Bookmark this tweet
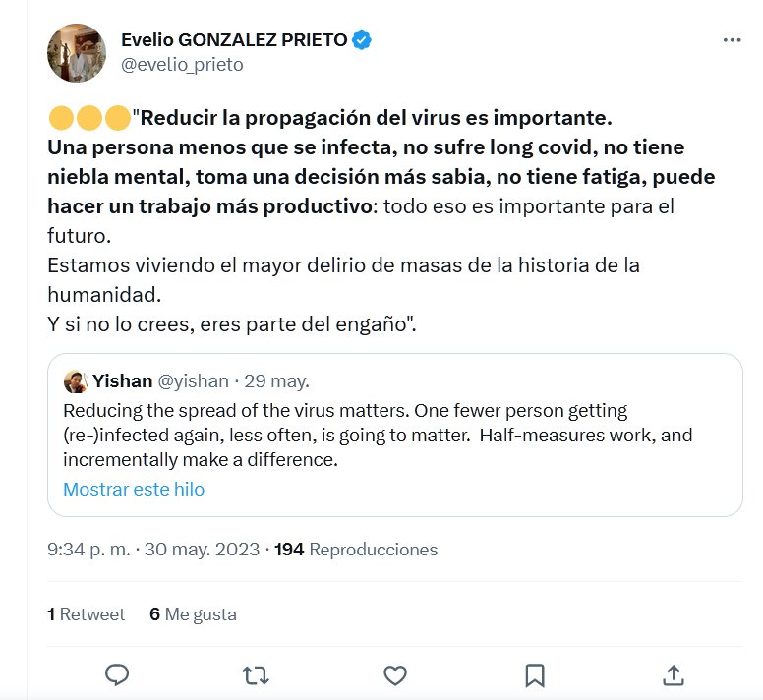 [535, 675]
